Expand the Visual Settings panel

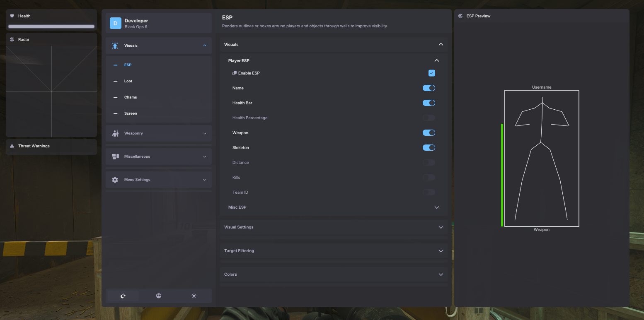pos(441,227)
